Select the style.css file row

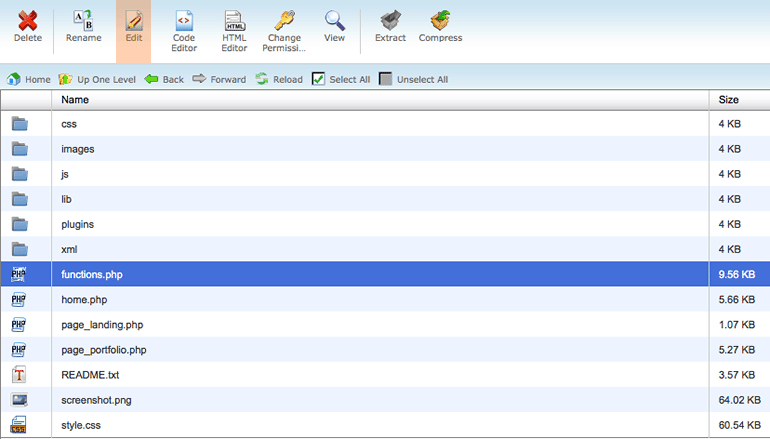pyautogui.click(x=80, y=425)
